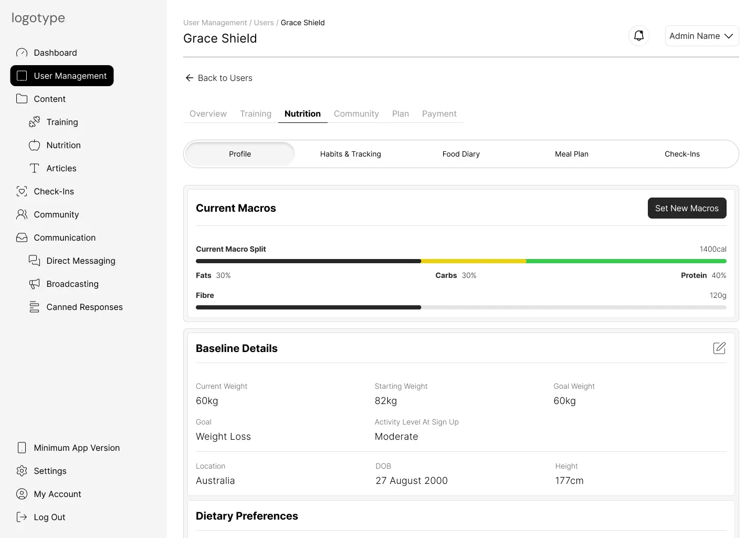Click the Goal Weight 60kg value
756x538 pixels.
(x=564, y=401)
